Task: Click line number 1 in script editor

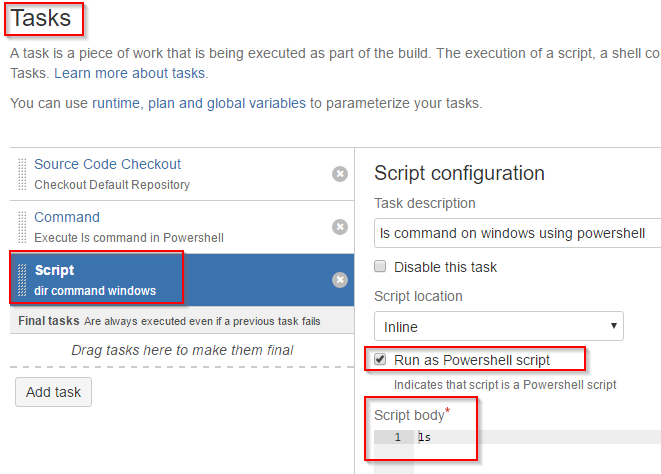Action: tap(398, 437)
